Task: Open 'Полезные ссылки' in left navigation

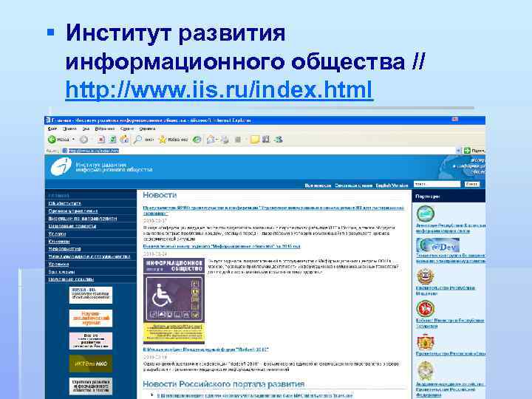Action: (x=71, y=279)
